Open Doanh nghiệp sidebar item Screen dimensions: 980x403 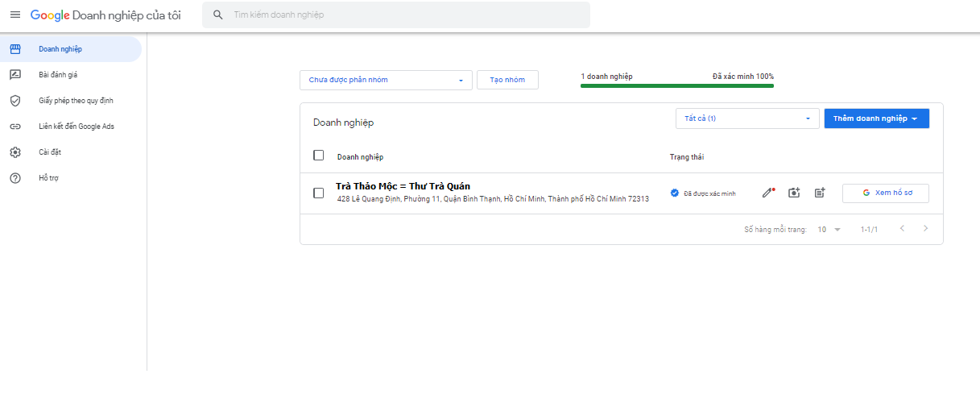(71, 49)
